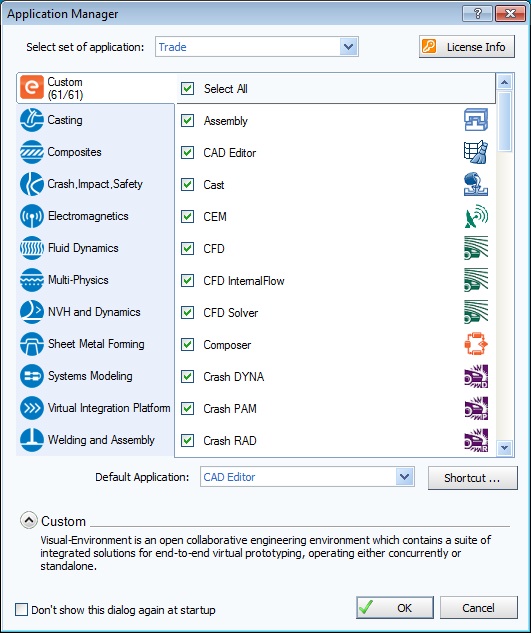Viewport: 531px width, 633px height.
Task: Select the Composites category label
Action: click(x=74, y=152)
